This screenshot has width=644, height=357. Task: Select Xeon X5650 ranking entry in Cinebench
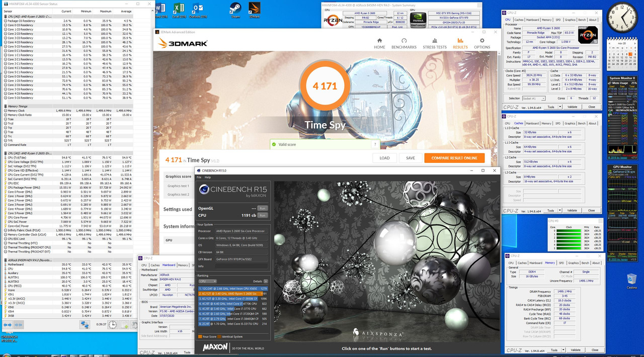coord(233,289)
